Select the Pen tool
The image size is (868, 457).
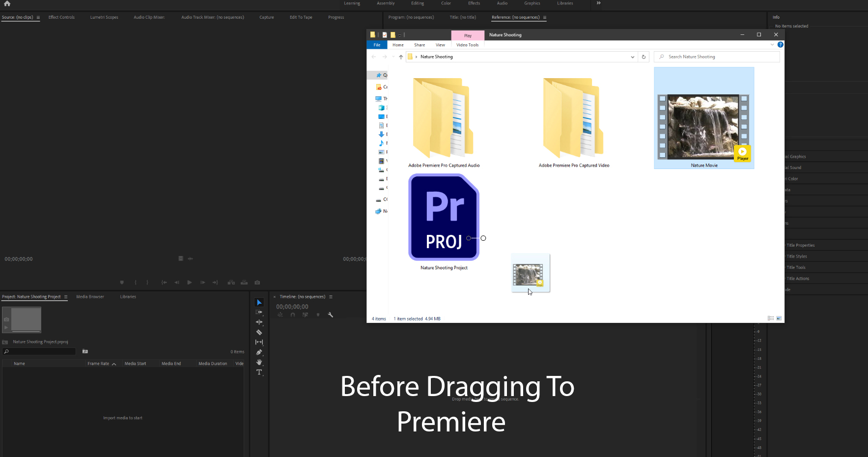click(259, 352)
